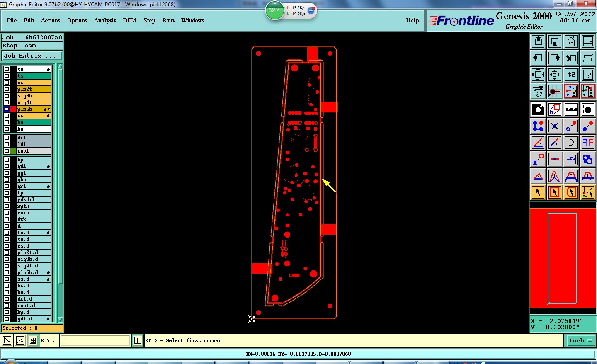Click the pan right icon
597x364 pixels.
555,58
